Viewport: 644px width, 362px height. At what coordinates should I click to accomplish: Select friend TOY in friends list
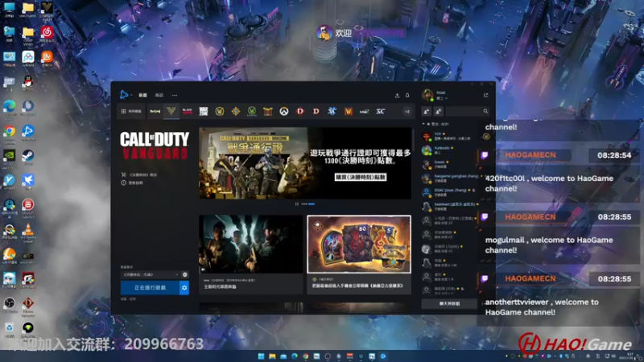(x=450, y=136)
